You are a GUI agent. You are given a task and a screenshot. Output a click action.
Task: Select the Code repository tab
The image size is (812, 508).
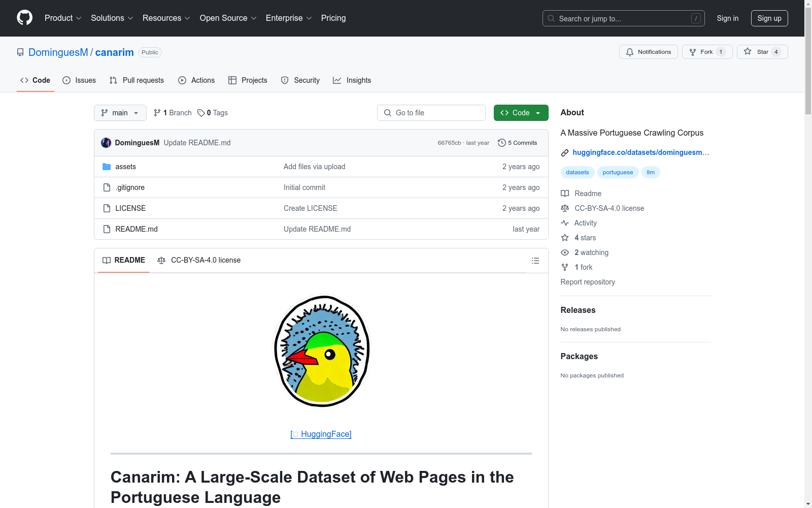pyautogui.click(x=36, y=80)
